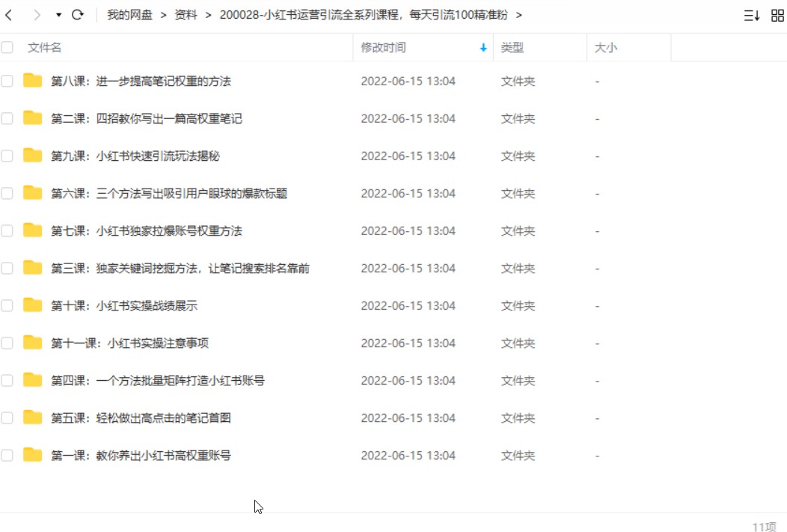The width and height of the screenshot is (787, 532).
Task: Click the folder icon of 第三课
Action: pos(33,268)
